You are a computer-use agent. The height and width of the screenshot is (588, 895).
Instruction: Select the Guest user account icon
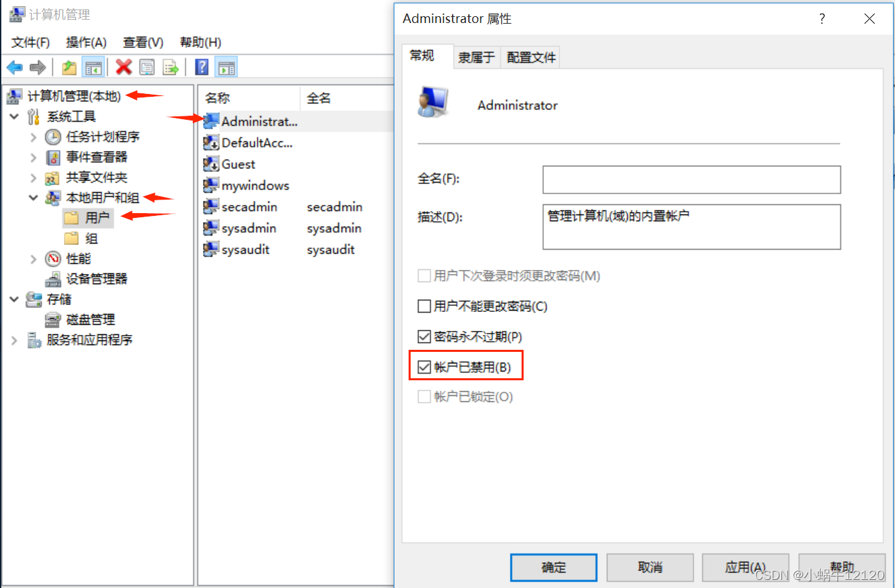(x=211, y=164)
